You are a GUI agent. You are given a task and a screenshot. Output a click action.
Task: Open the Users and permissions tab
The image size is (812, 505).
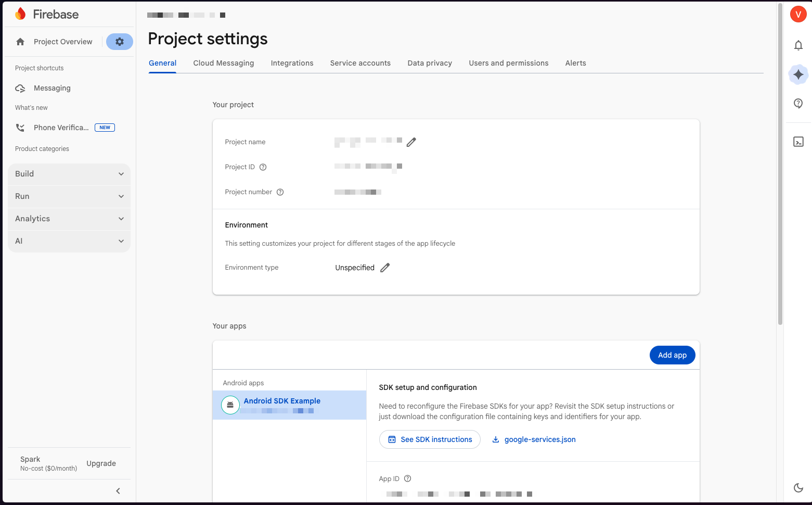[x=508, y=63]
